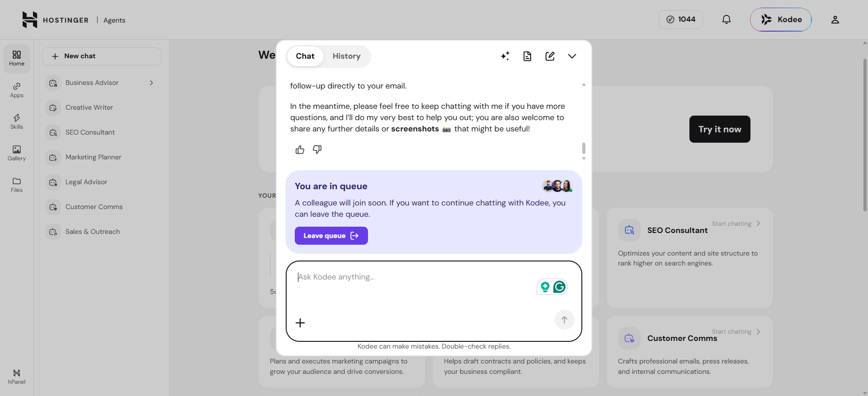
Task: Click the Leave queue button
Action: pos(331,236)
